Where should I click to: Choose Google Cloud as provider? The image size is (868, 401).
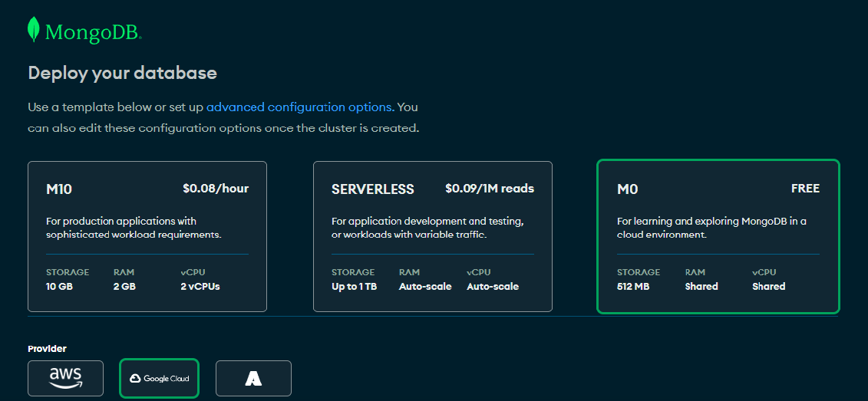(x=159, y=378)
